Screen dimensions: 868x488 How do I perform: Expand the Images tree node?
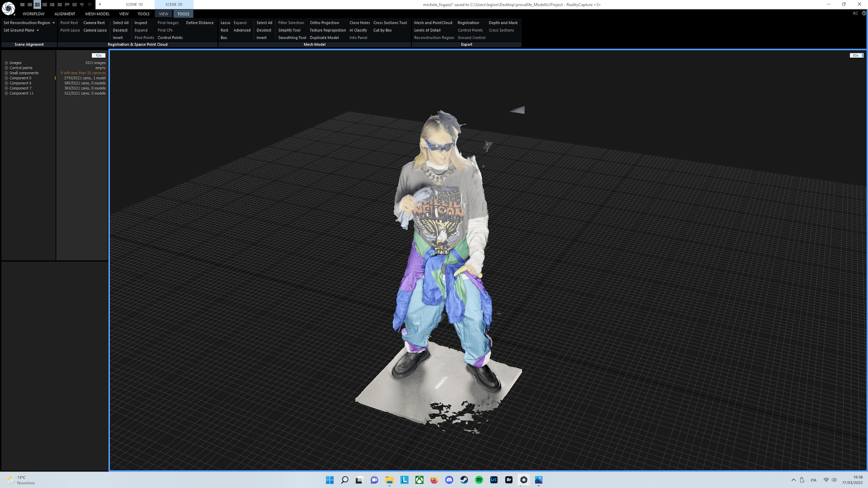[6, 63]
